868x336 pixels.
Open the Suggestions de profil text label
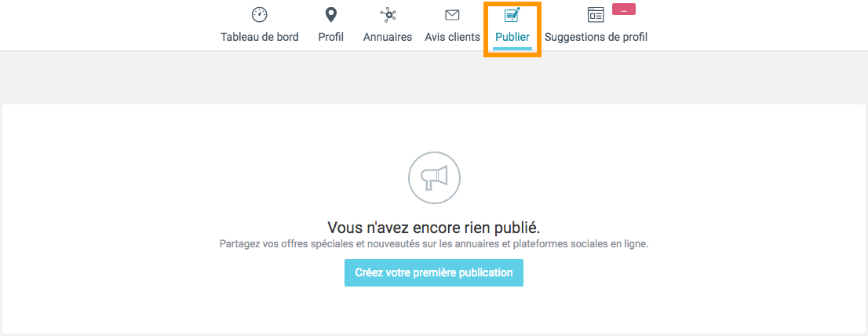pyautogui.click(x=596, y=37)
